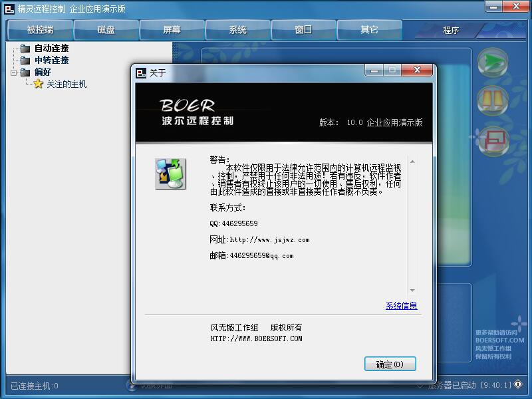Click the 风无憾工作组 版权所有 text
Screen dimensions: 532x399
click(x=256, y=327)
